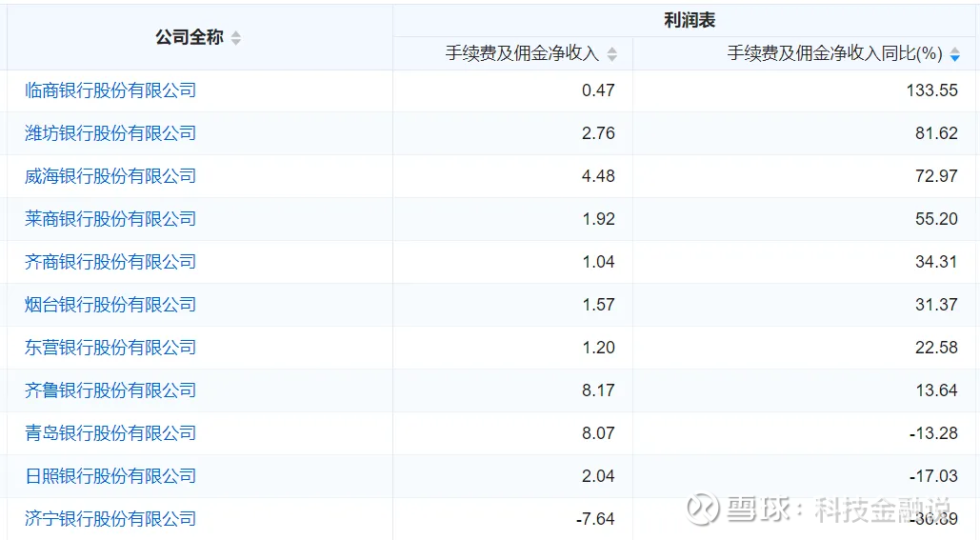Select the 1.20 value cell
The width and height of the screenshot is (980, 540).
tap(513, 348)
